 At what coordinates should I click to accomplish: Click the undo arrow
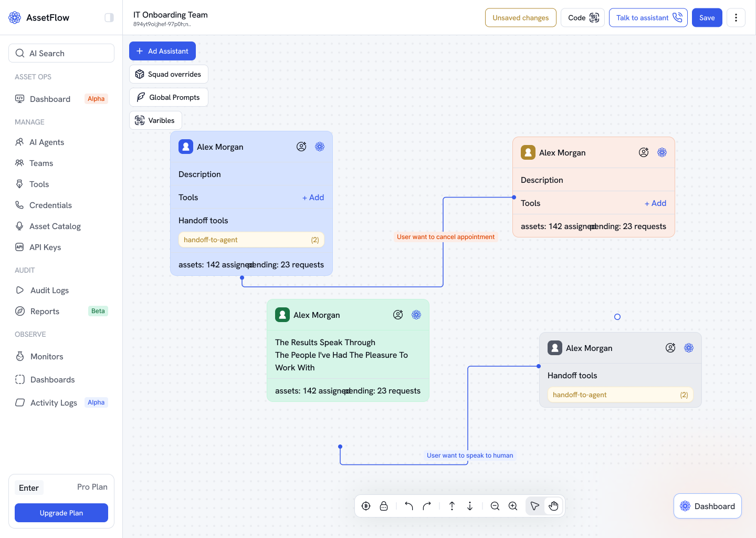tap(409, 506)
